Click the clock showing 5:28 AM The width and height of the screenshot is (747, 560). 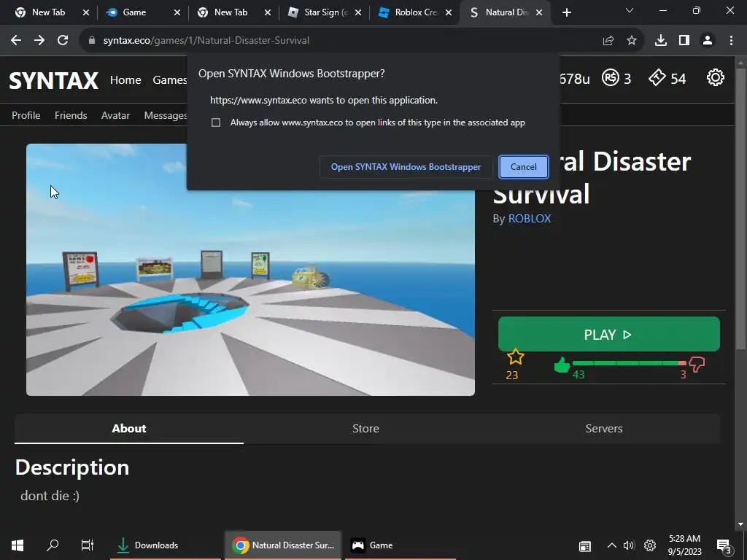[684, 545]
